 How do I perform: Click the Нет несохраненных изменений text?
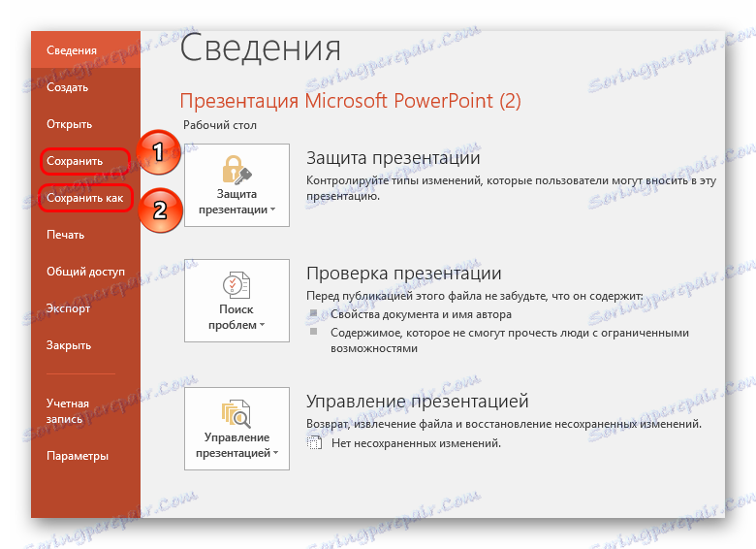(416, 443)
